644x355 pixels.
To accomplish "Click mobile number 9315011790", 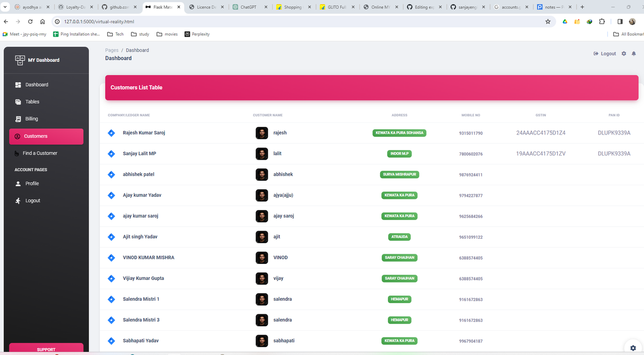I will 471,133.
